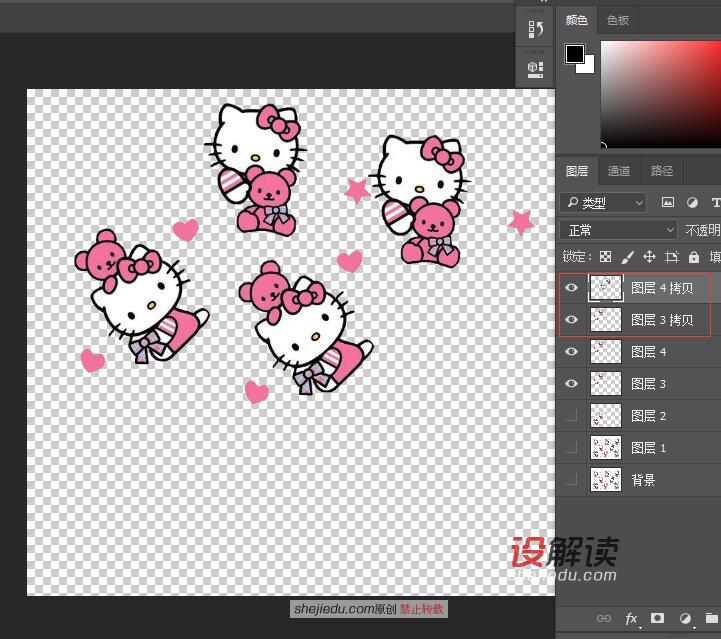The image size is (721, 639).
Task: Open the 3D properties panel icon
Action: [535, 68]
